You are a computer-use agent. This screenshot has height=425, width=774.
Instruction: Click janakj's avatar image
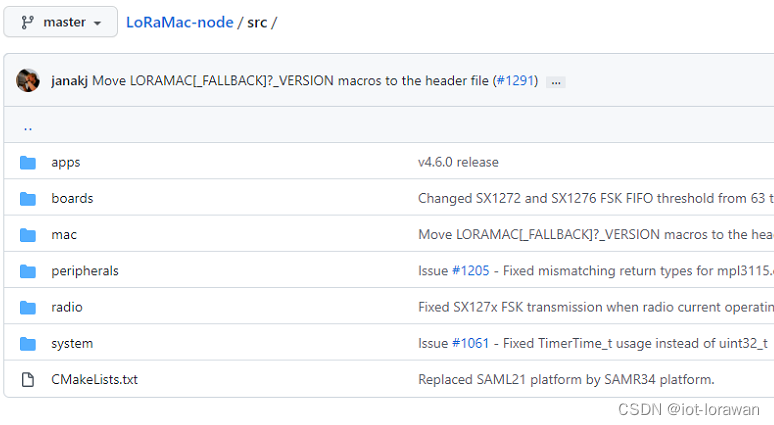coord(28,81)
